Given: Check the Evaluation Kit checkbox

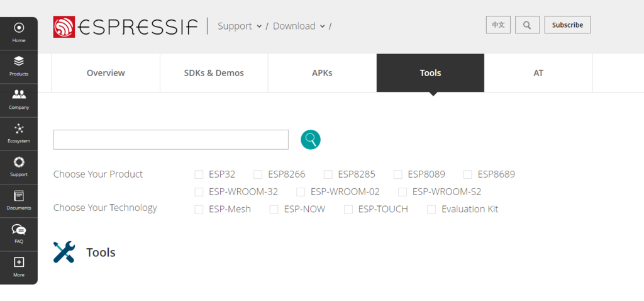Looking at the screenshot, I should pyautogui.click(x=431, y=210).
